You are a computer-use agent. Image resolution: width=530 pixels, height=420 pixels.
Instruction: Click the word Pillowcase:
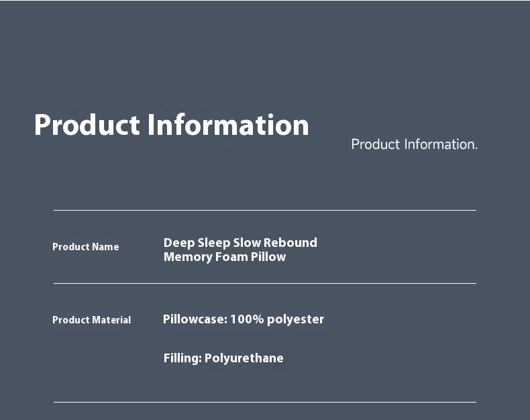195,319
